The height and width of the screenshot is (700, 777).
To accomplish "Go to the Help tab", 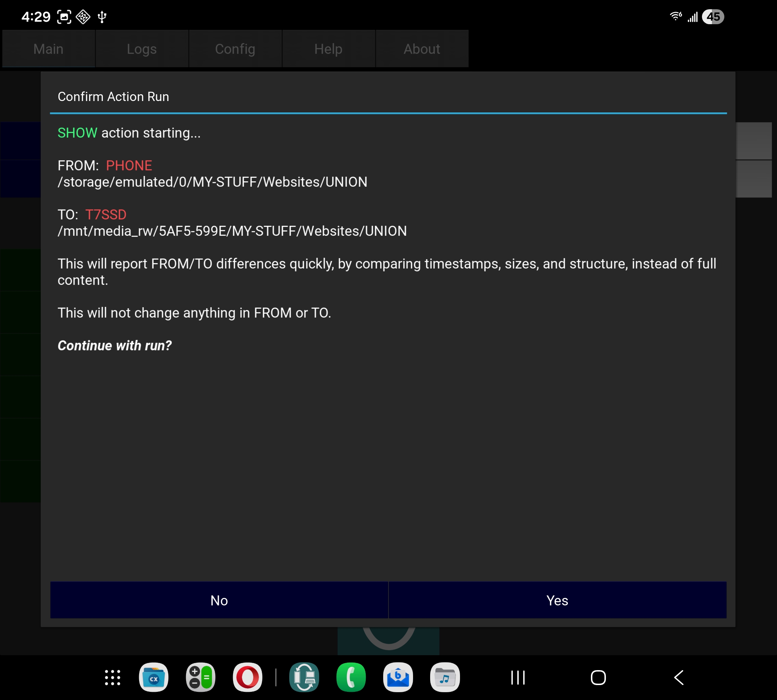I will pyautogui.click(x=328, y=49).
